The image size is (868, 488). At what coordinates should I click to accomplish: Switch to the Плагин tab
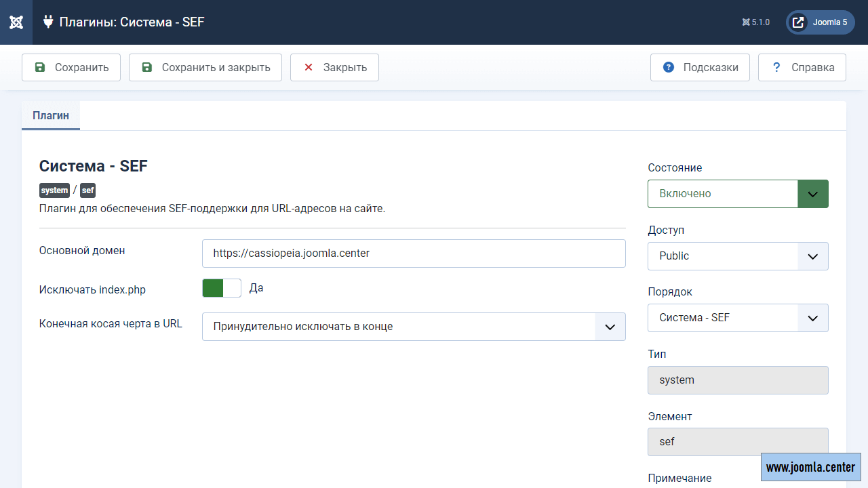click(51, 116)
